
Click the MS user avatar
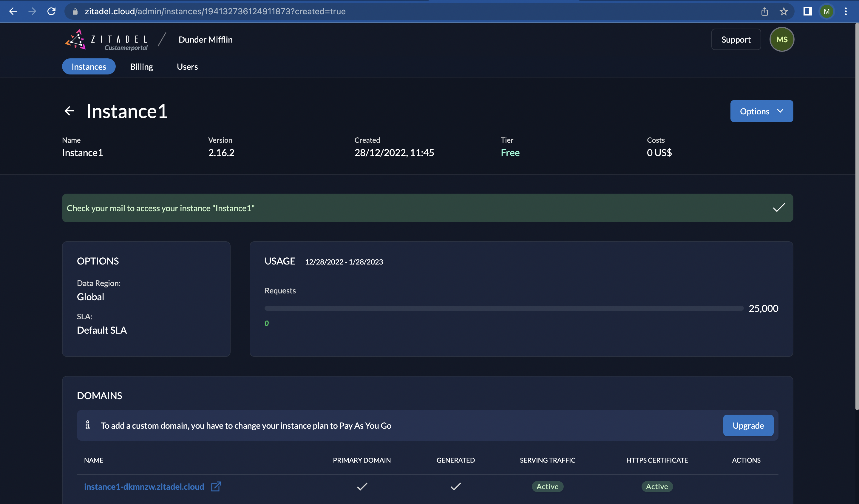(x=782, y=40)
